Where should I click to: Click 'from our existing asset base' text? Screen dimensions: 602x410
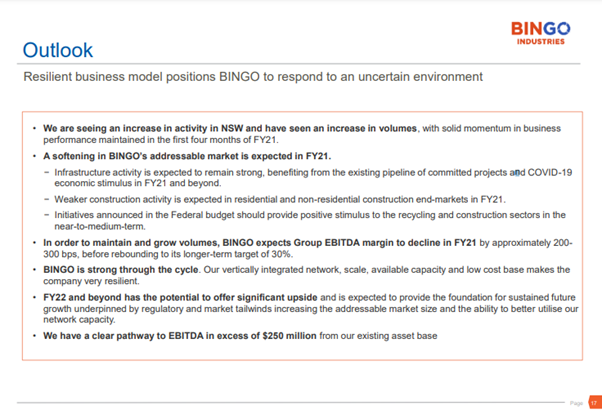pyautogui.click(x=378, y=336)
